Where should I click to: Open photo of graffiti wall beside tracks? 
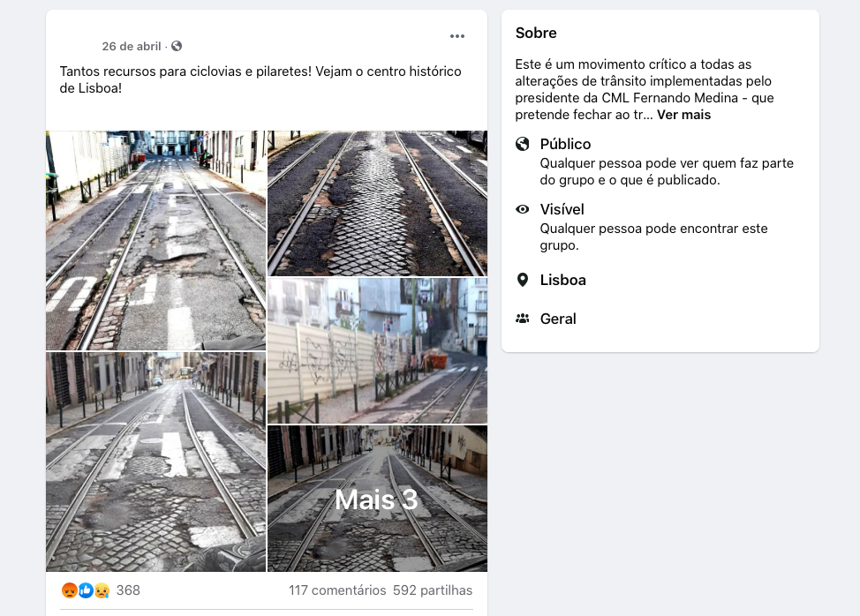point(377,350)
